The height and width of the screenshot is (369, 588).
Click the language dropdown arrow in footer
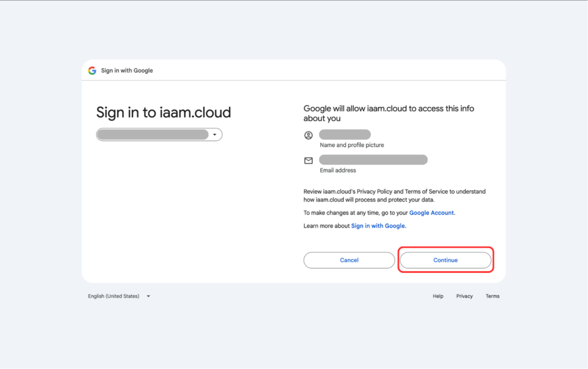[148, 296]
